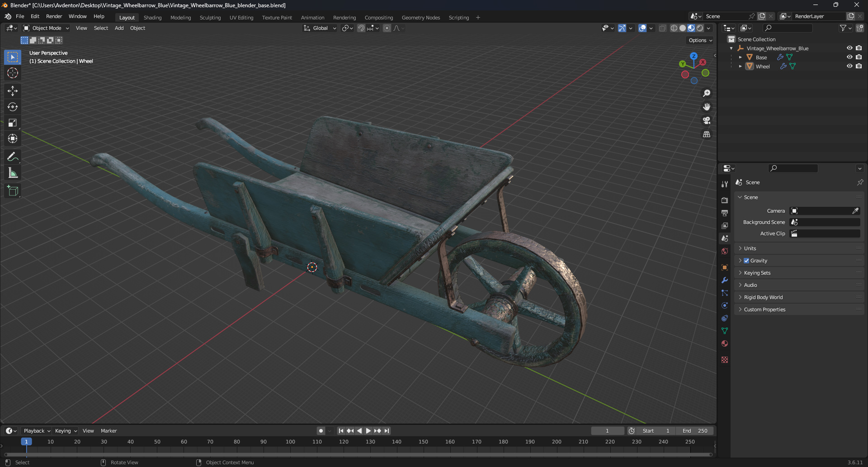
Task: Open the Global transform orientation dropdown
Action: point(320,28)
